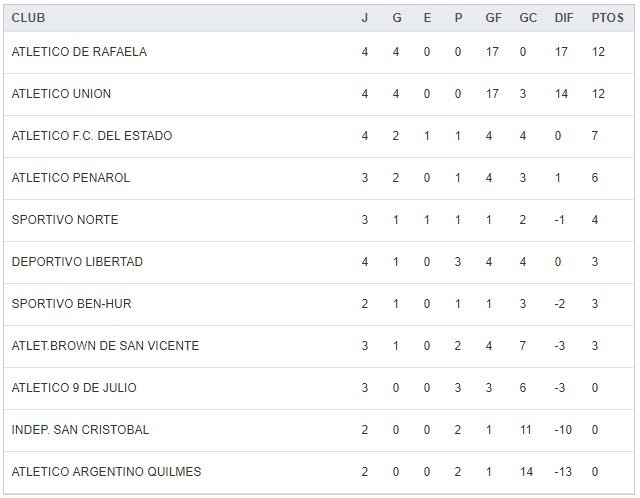
Task: Open the Atletico de Rafaela club row
Action: 79,52
